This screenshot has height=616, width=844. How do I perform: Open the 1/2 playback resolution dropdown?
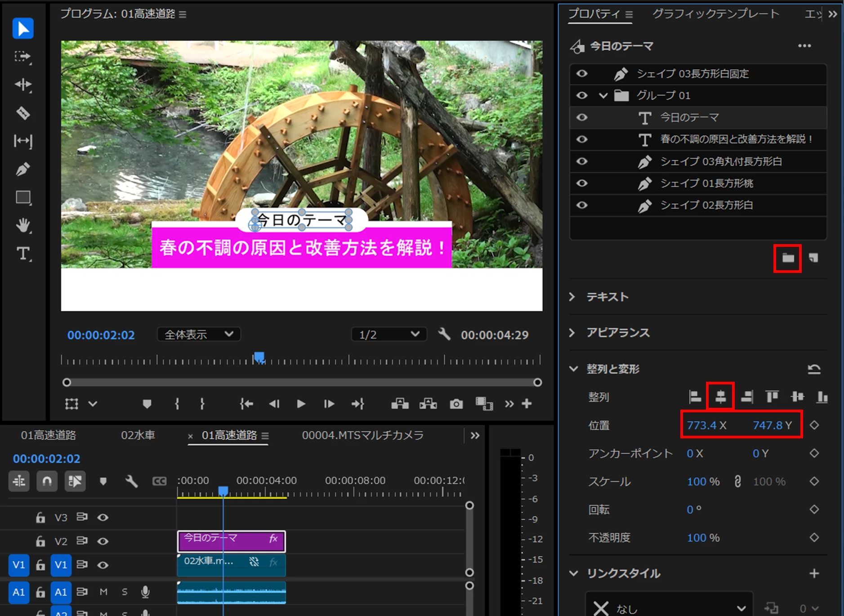pos(389,335)
